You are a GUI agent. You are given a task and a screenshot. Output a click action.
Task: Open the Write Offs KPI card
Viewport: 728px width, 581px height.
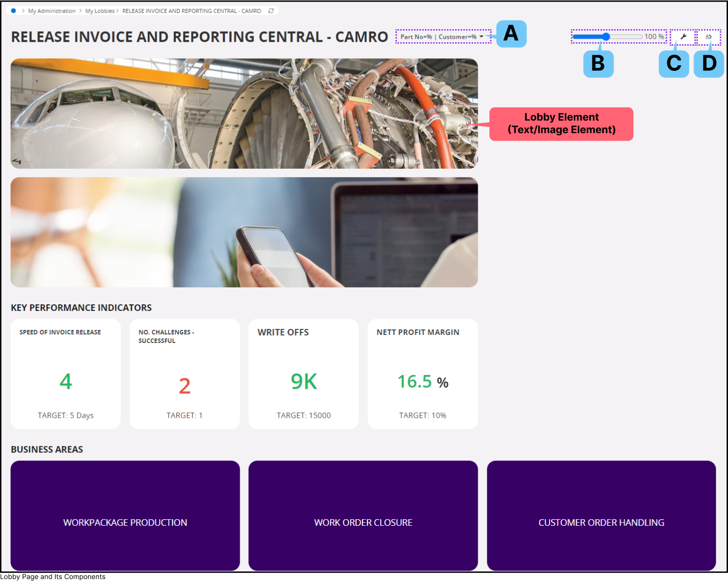[303, 374]
